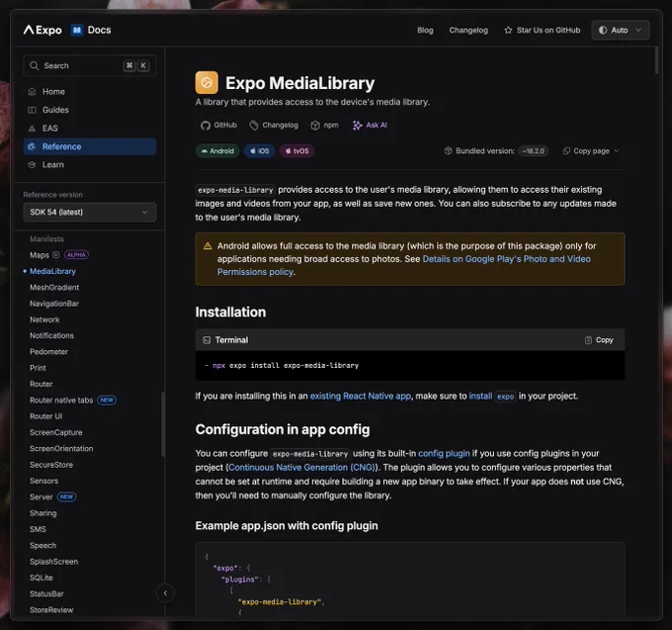This screenshot has height=630, width=672.
Task: Open SecureStore in the reference list
Action: pyautogui.click(x=51, y=465)
